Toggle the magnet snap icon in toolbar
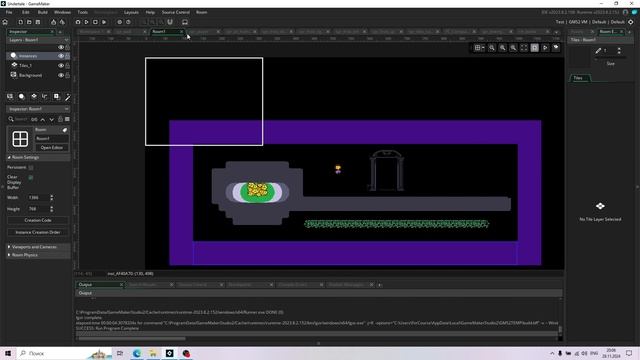 tap(170, 22)
